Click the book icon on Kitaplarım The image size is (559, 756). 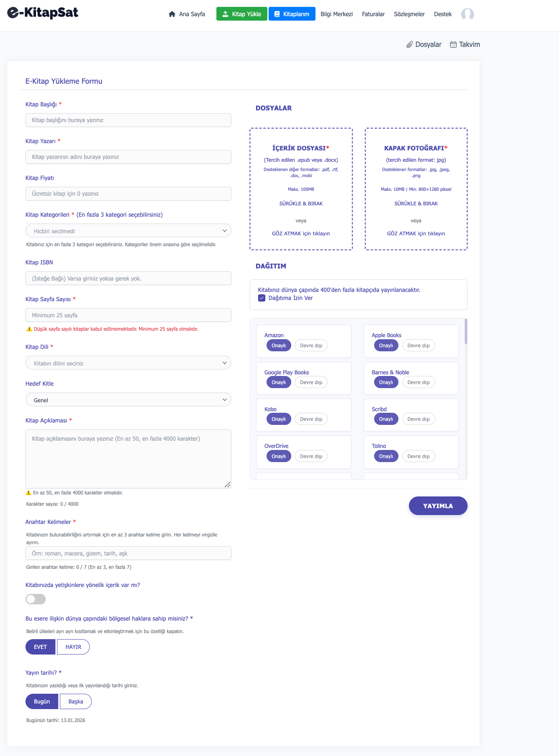(x=277, y=14)
